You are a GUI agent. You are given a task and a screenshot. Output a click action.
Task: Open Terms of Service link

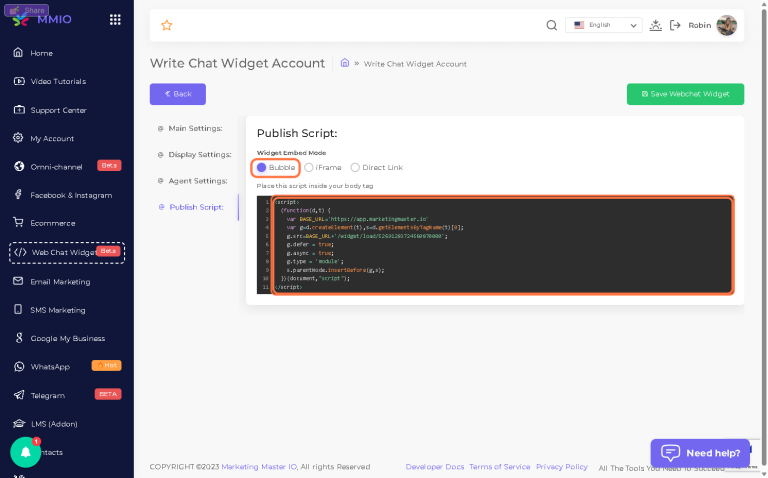click(x=500, y=467)
